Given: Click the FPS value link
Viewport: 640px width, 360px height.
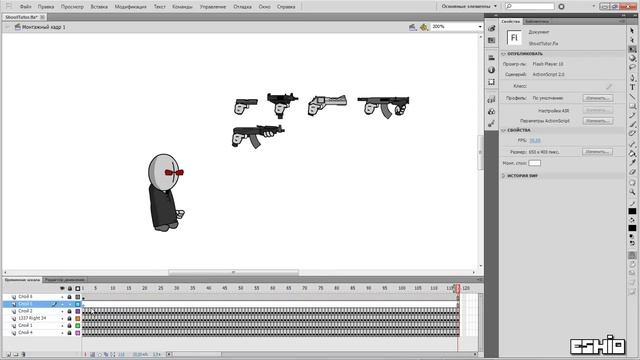Looking at the screenshot, I should (x=535, y=140).
